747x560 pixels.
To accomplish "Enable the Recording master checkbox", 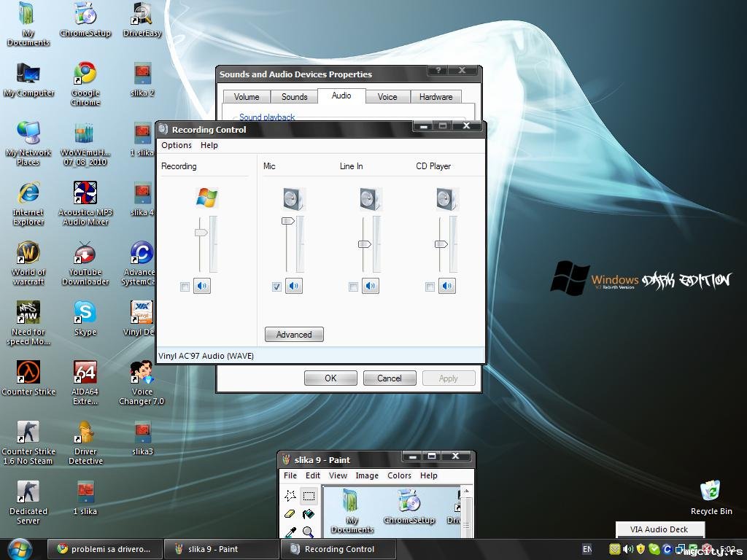I will click(x=185, y=287).
